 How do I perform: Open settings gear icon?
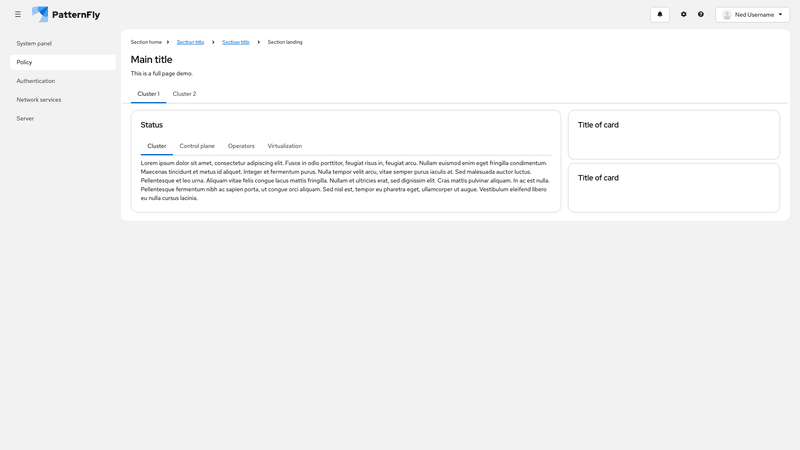[x=684, y=14]
